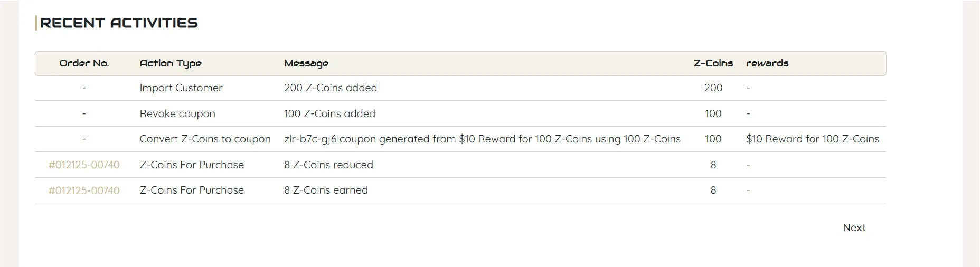Open the Next page of activities
The width and height of the screenshot is (980, 267).
(x=854, y=227)
